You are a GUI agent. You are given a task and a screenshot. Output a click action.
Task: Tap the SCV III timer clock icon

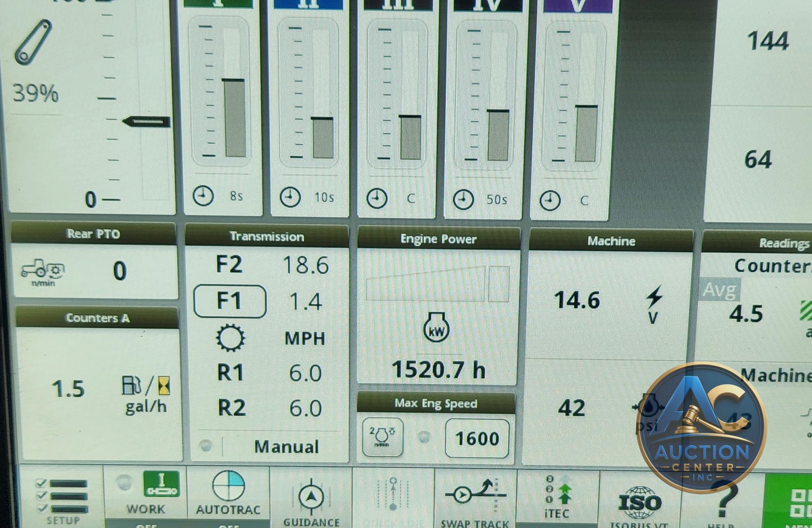(377, 199)
